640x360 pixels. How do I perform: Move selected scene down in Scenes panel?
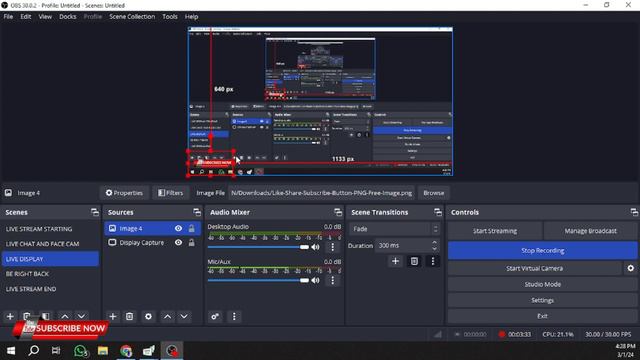(81, 316)
